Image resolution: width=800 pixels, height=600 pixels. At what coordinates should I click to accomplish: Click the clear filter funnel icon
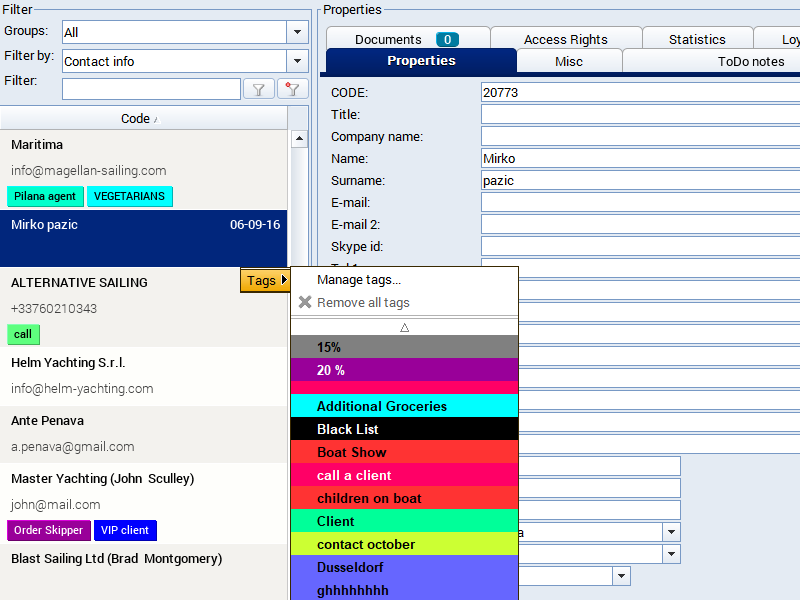292,89
